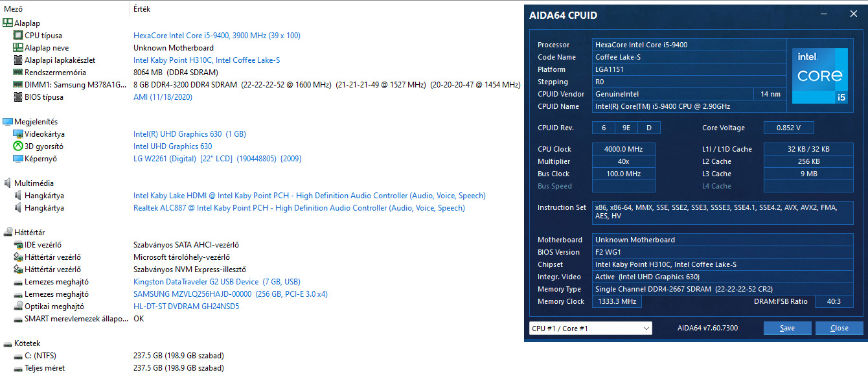The height and width of the screenshot is (381, 868).
Task: Open the HL-DT-ST DVDRAM GH24NSD5 link
Action: coord(187,306)
